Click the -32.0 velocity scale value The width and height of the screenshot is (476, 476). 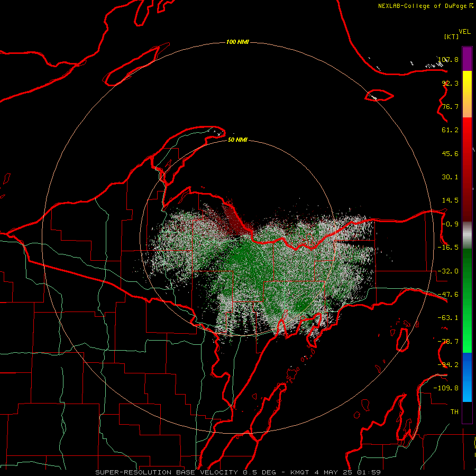(x=448, y=271)
